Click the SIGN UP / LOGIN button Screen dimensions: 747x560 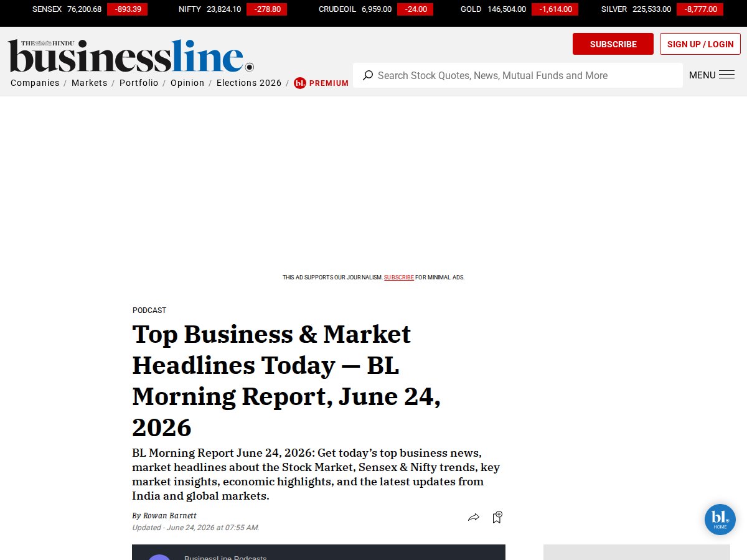[x=700, y=44]
